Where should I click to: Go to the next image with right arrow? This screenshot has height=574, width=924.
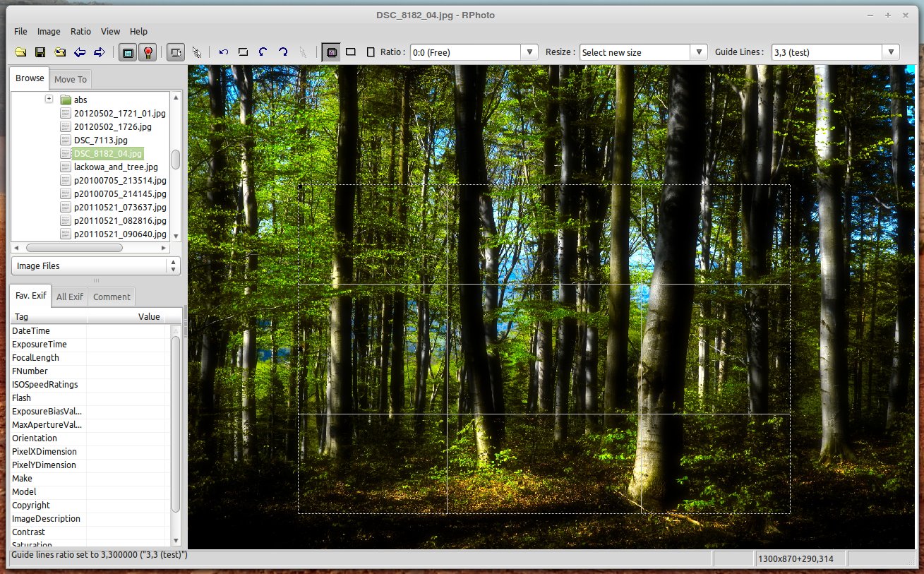point(100,52)
